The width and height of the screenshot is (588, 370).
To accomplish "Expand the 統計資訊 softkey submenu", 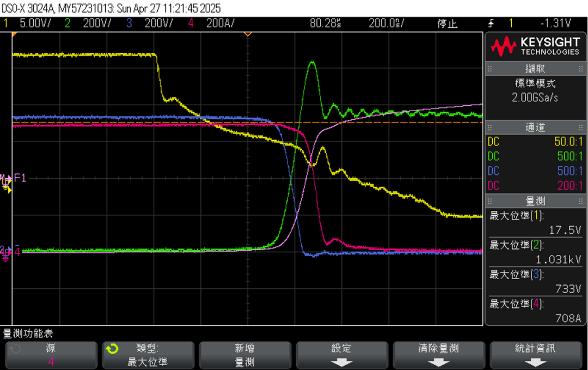I will point(535,355).
